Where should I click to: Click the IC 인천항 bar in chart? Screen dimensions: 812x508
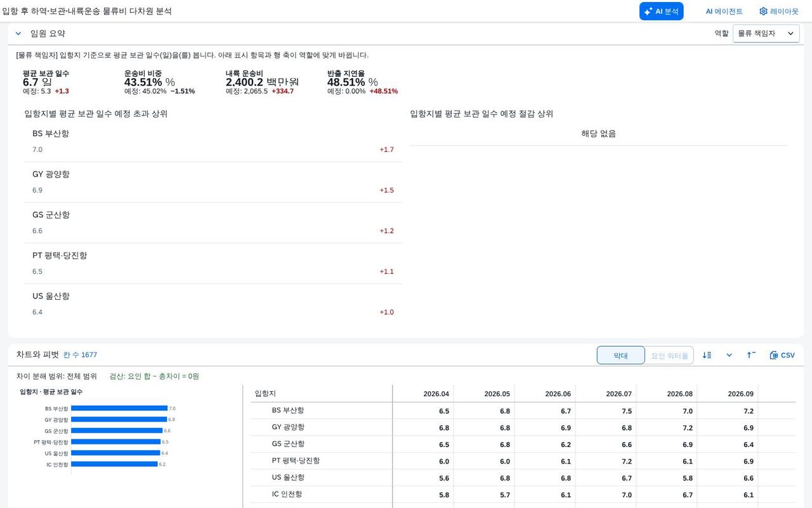[x=114, y=464]
